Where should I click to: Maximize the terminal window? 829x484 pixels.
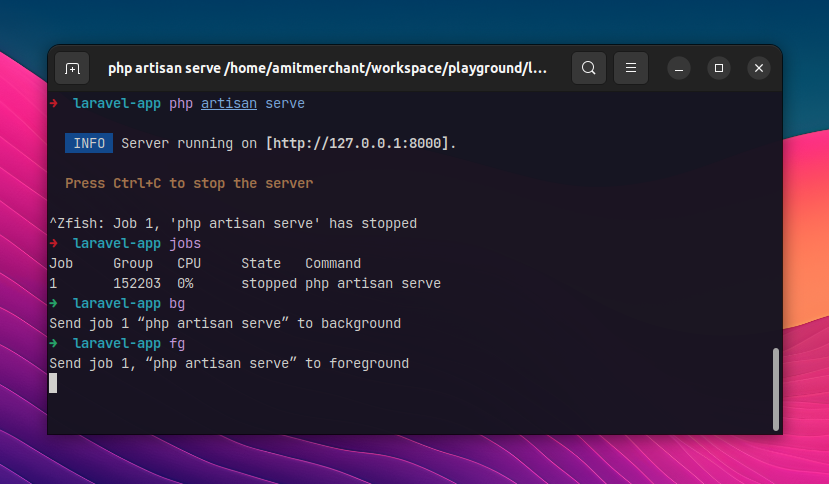[x=719, y=68]
